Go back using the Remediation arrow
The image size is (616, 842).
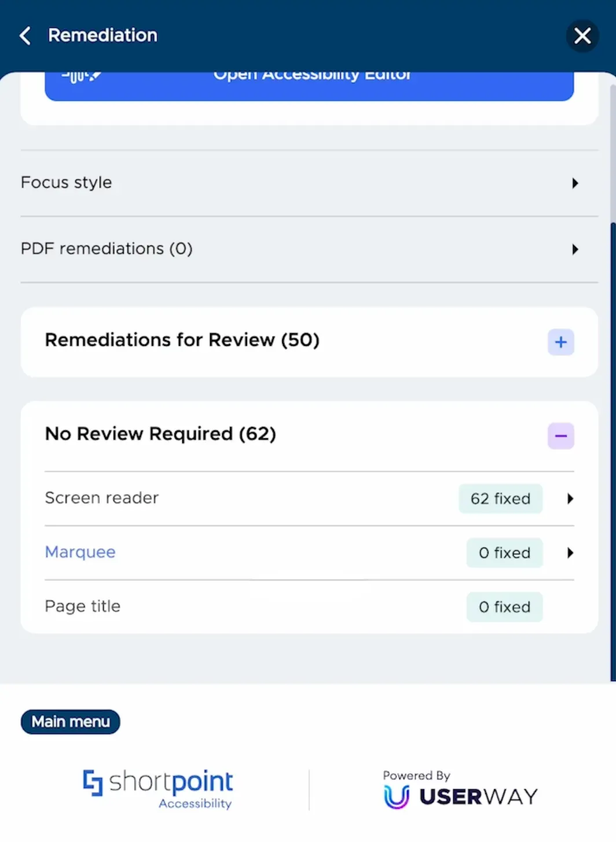pyautogui.click(x=25, y=35)
